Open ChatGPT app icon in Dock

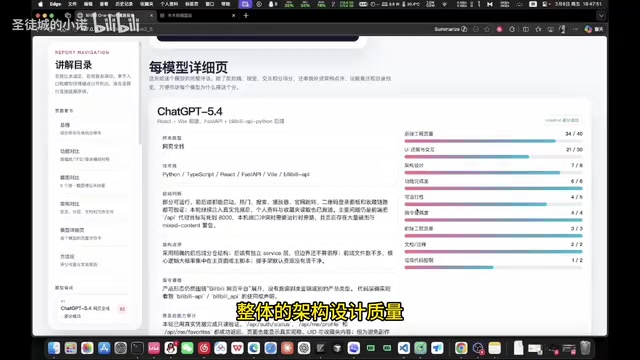304,348
